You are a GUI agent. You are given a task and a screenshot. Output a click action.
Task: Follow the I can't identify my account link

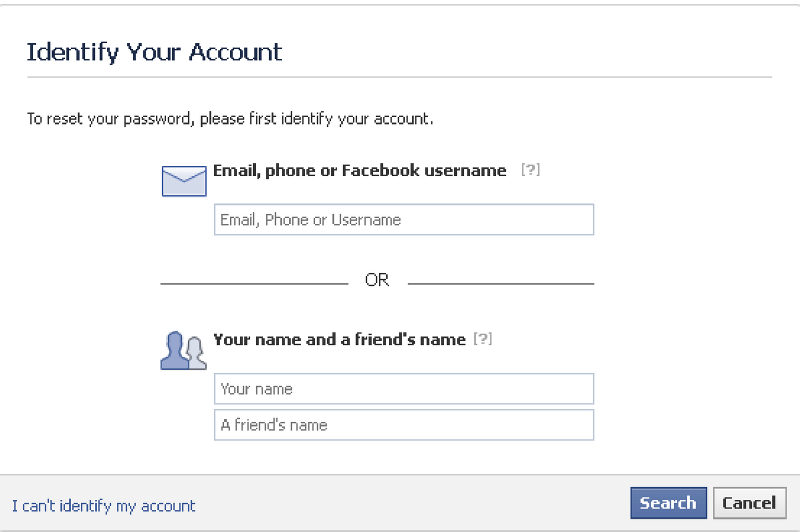pos(104,506)
